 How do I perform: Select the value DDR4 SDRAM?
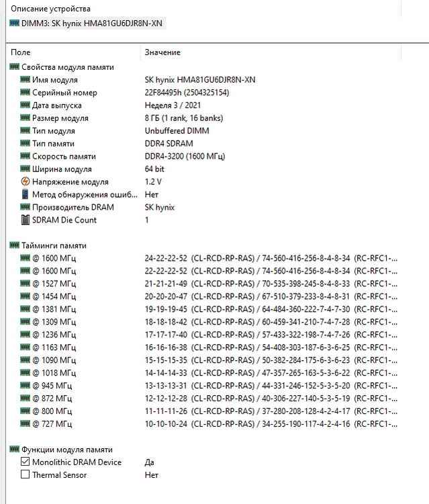(169, 143)
